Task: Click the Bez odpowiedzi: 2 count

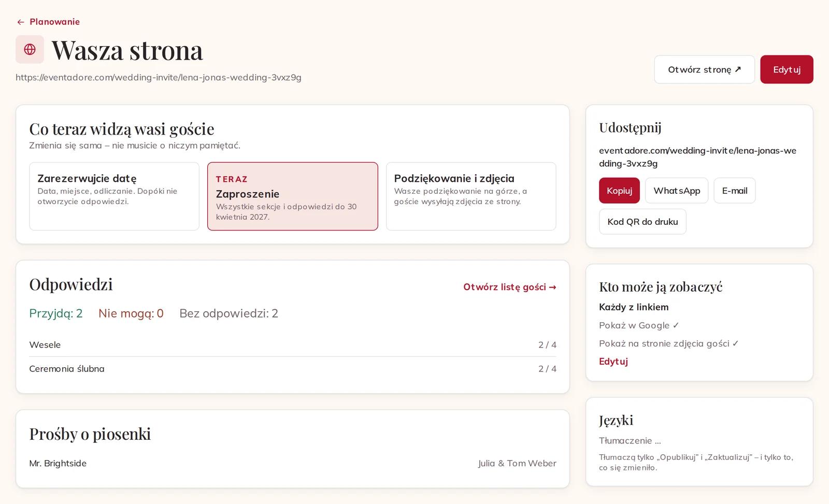Action: (x=228, y=313)
